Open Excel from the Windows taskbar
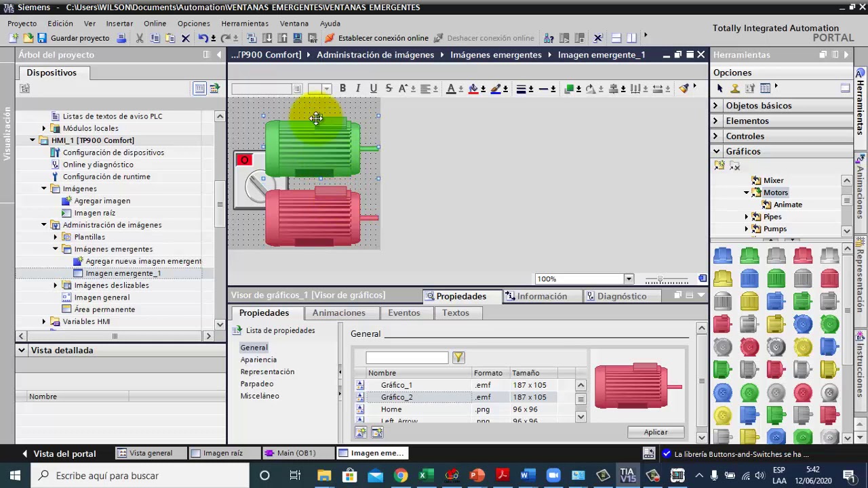Viewport: 868px width, 488px height. click(426, 475)
